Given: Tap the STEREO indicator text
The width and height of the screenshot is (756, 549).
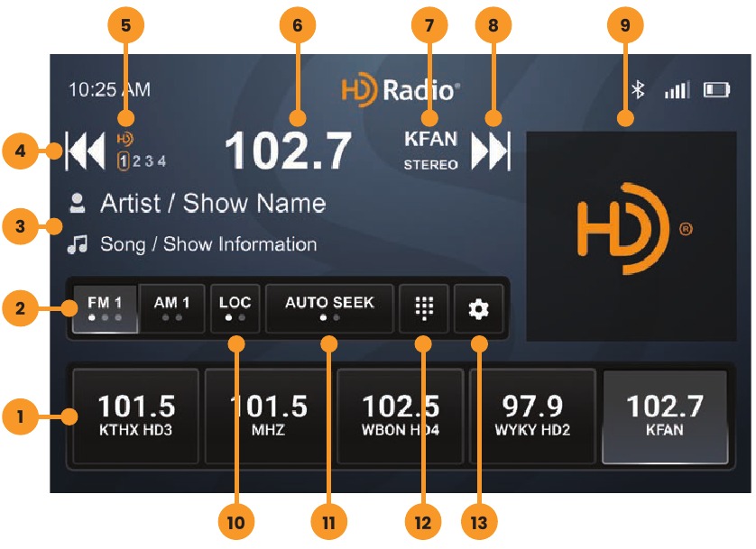Looking at the screenshot, I should point(430,165).
